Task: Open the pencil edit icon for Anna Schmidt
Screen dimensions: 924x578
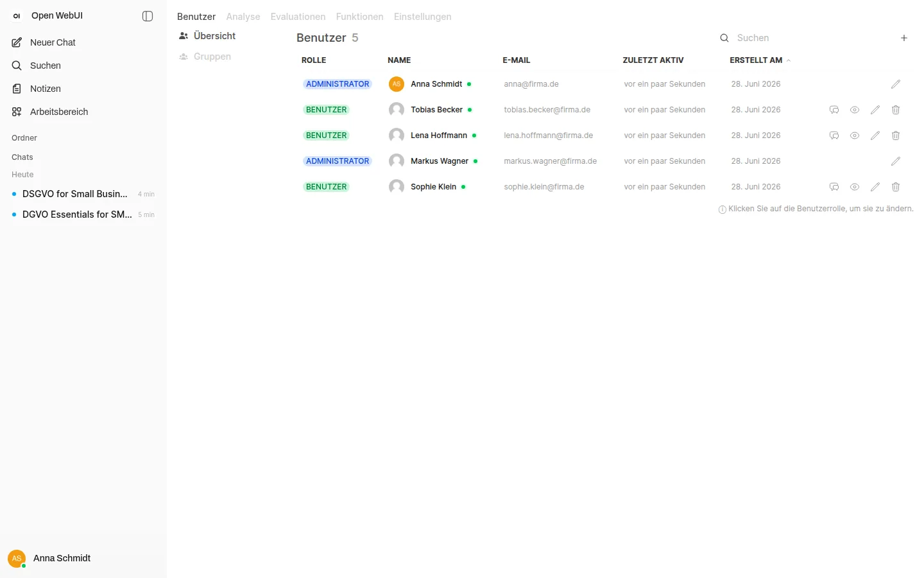Action: click(x=896, y=84)
